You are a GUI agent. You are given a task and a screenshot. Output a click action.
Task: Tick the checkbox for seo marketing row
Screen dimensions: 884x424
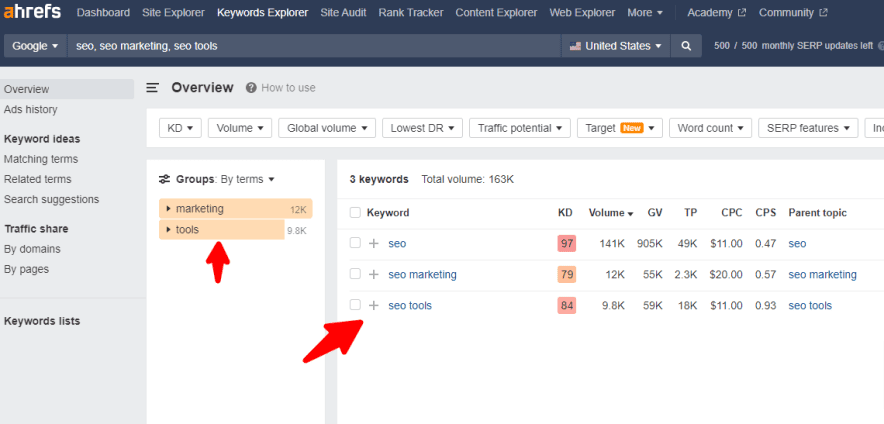click(355, 274)
